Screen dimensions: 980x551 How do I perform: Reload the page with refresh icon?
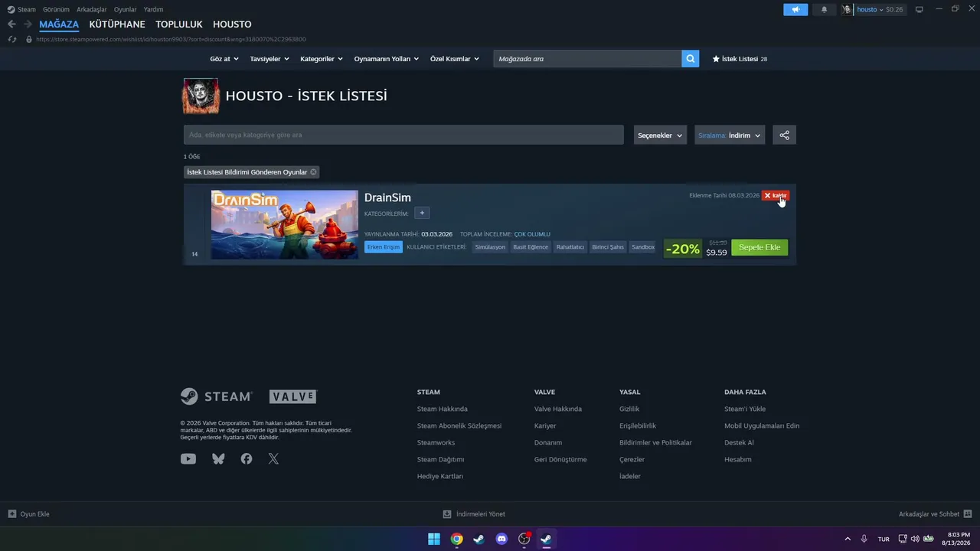tap(11, 39)
